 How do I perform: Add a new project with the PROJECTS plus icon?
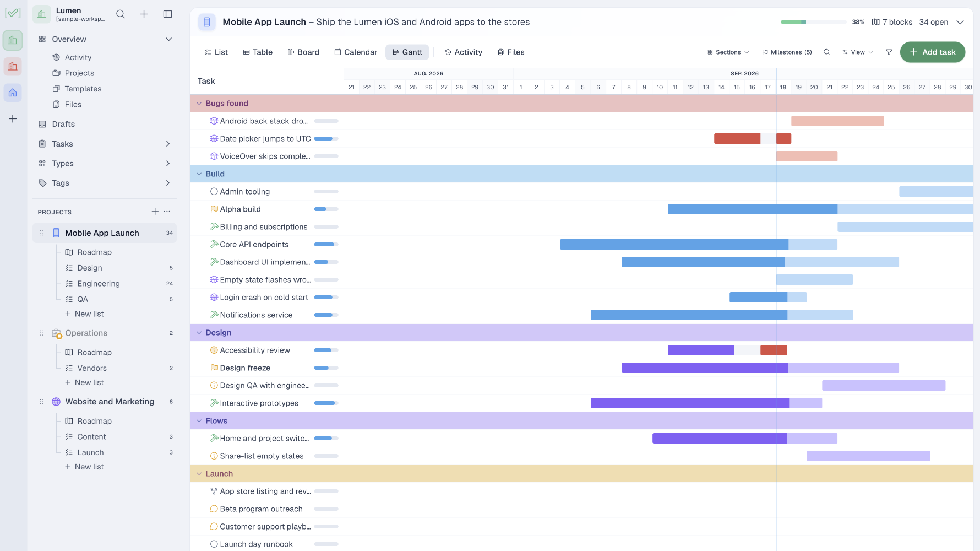pos(155,212)
